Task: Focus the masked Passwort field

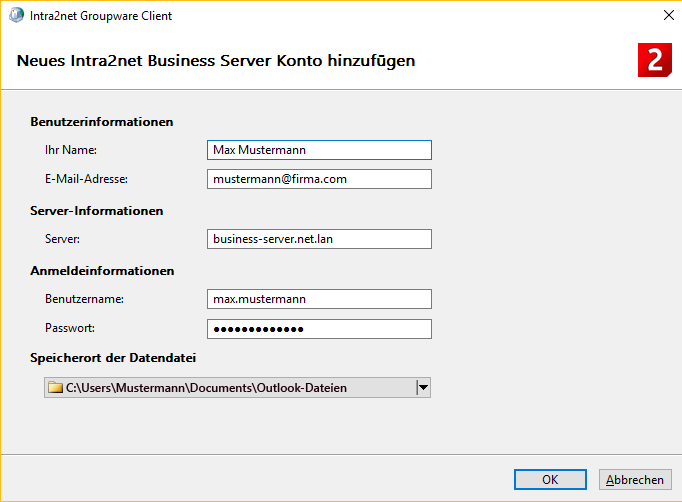Action: (319, 329)
